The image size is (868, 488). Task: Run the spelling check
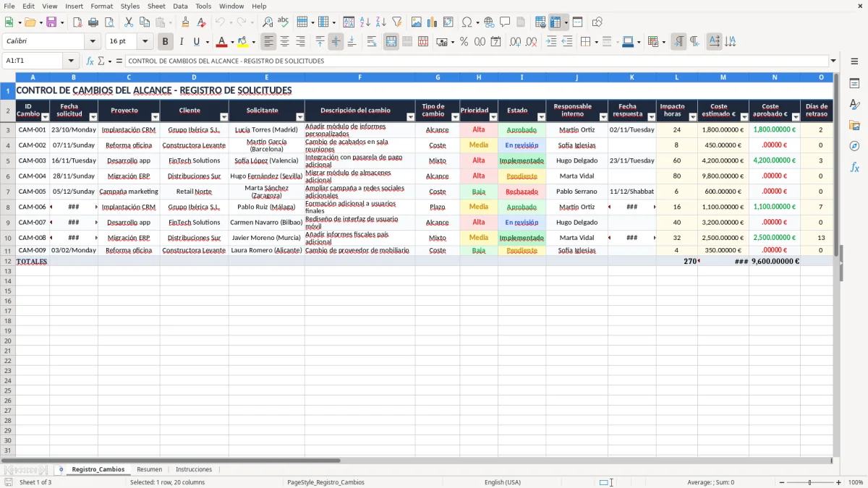(x=284, y=22)
